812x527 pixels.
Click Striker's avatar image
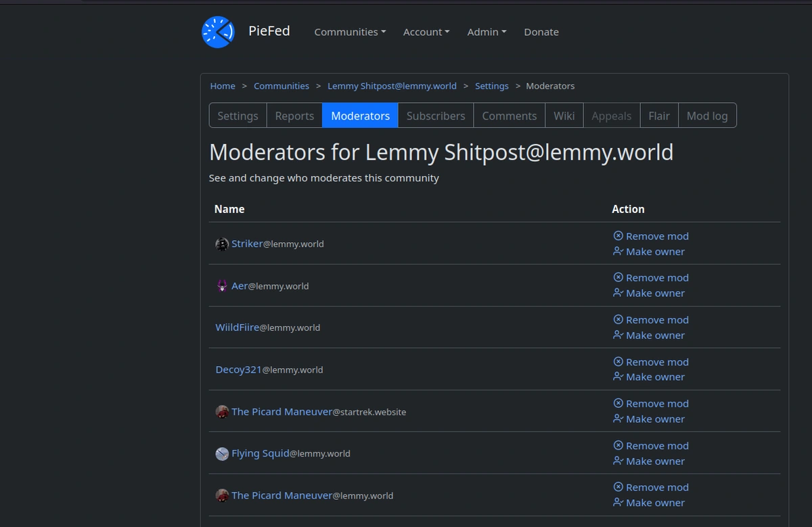coord(222,244)
